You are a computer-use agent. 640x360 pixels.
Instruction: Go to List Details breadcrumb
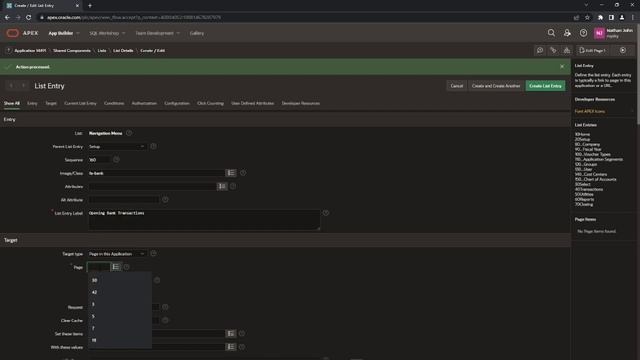pos(123,51)
